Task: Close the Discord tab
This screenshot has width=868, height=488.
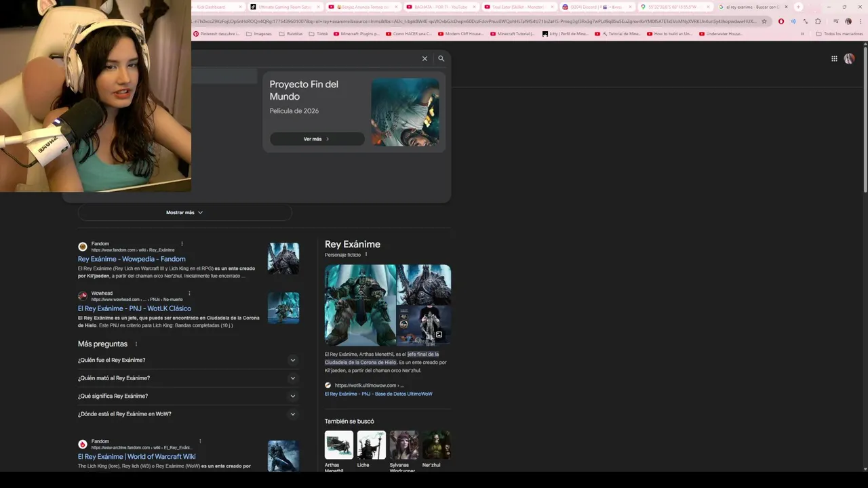Action: (630, 7)
